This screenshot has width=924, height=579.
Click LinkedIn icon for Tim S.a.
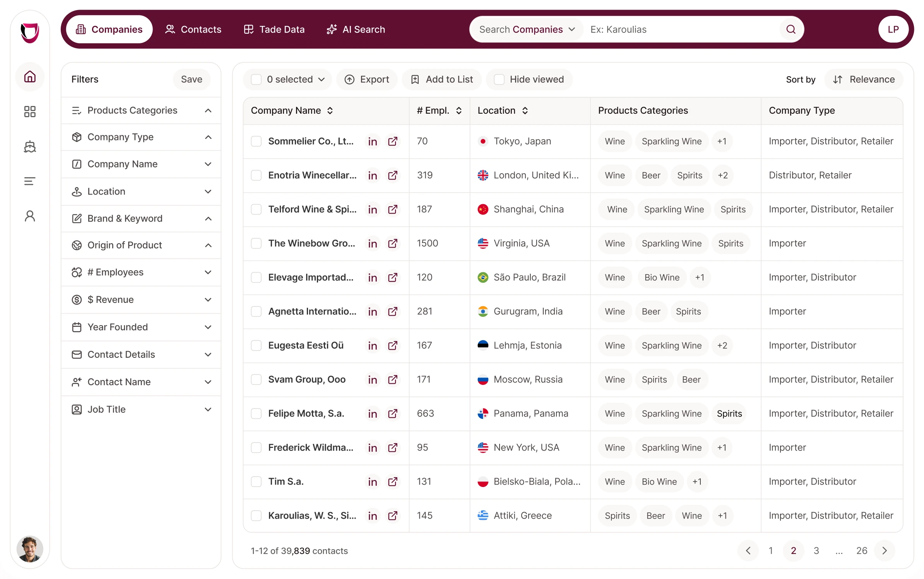pos(372,482)
